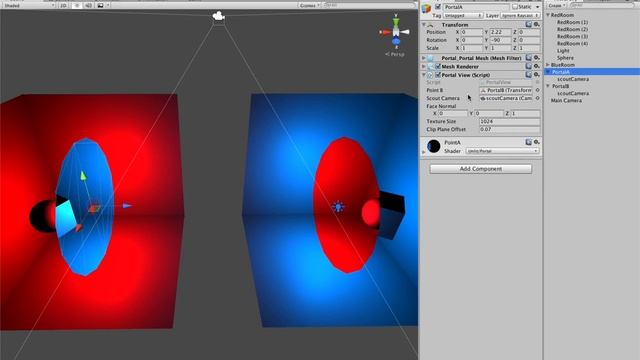The height and width of the screenshot is (360, 640).
Task: Open the Create dropdown in Hierarchy
Action: pyautogui.click(x=557, y=6)
